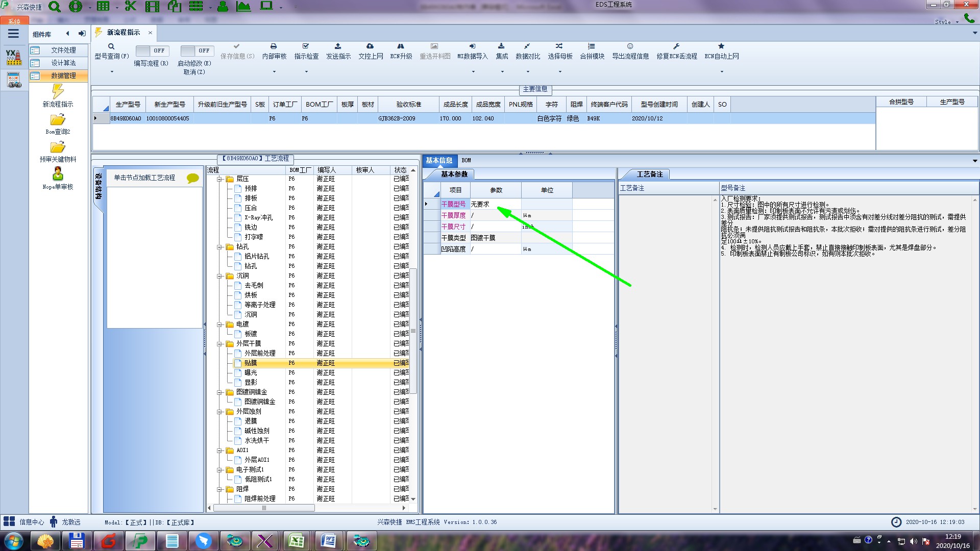Open dropdown arrow under 型号查询(F)

(112, 71)
